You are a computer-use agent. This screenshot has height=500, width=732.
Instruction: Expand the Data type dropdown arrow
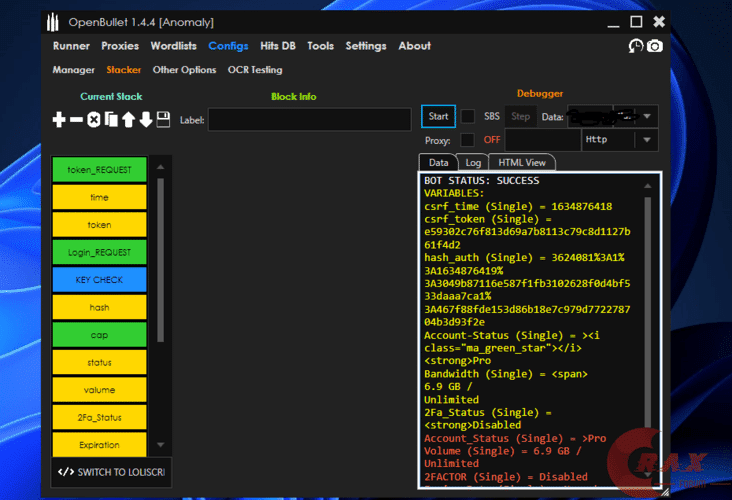(648, 116)
